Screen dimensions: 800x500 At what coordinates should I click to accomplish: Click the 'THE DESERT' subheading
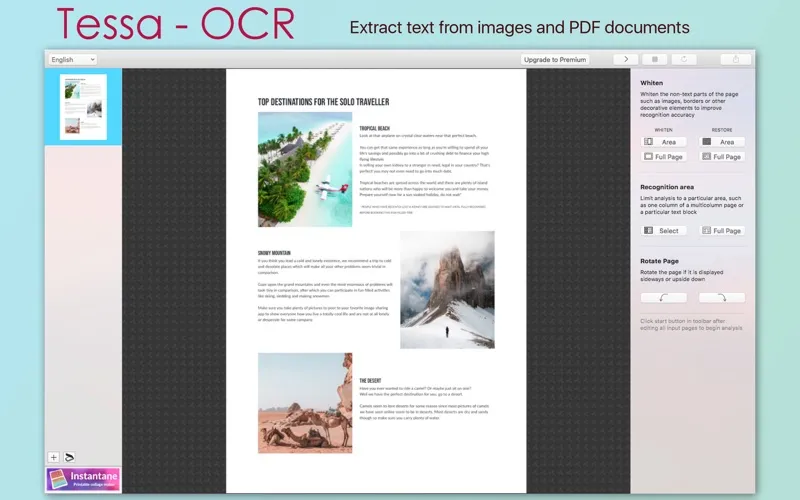[370, 381]
